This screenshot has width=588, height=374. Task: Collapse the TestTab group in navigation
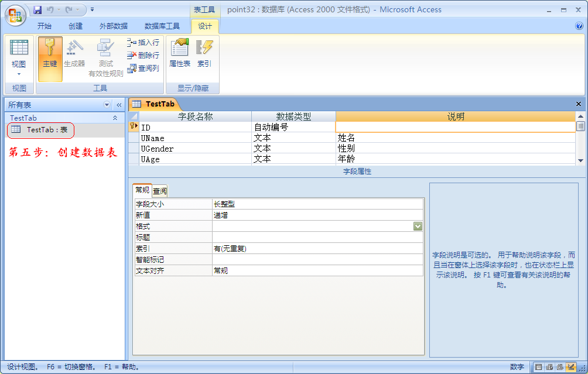tap(115, 118)
